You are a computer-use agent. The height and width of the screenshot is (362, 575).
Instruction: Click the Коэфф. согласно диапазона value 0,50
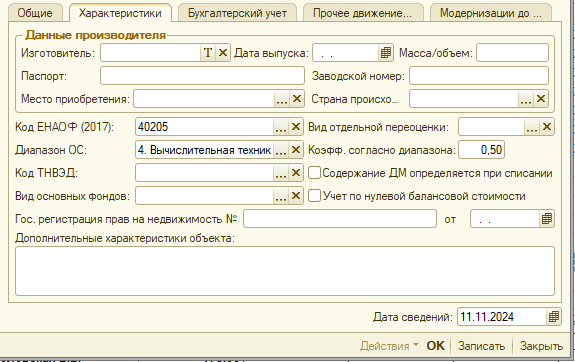coord(481,150)
